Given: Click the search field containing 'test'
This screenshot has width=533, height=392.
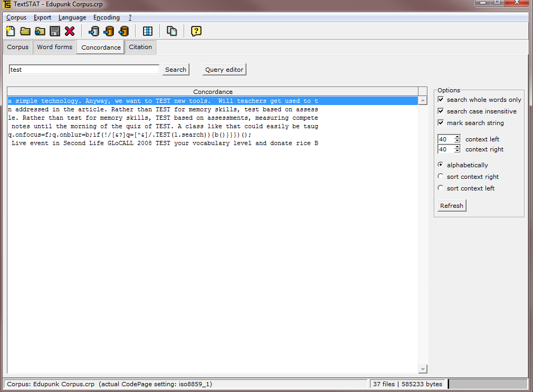Looking at the screenshot, I should coord(84,69).
